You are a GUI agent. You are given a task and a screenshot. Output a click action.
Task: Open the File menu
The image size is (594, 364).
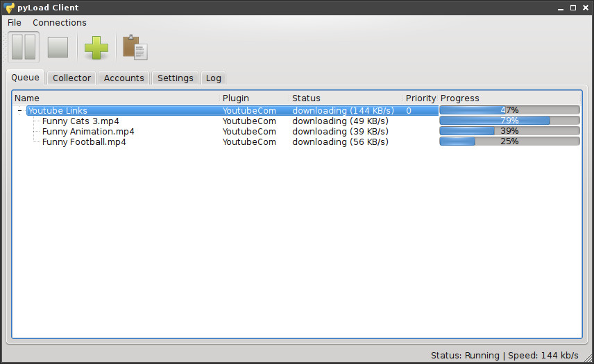click(15, 23)
